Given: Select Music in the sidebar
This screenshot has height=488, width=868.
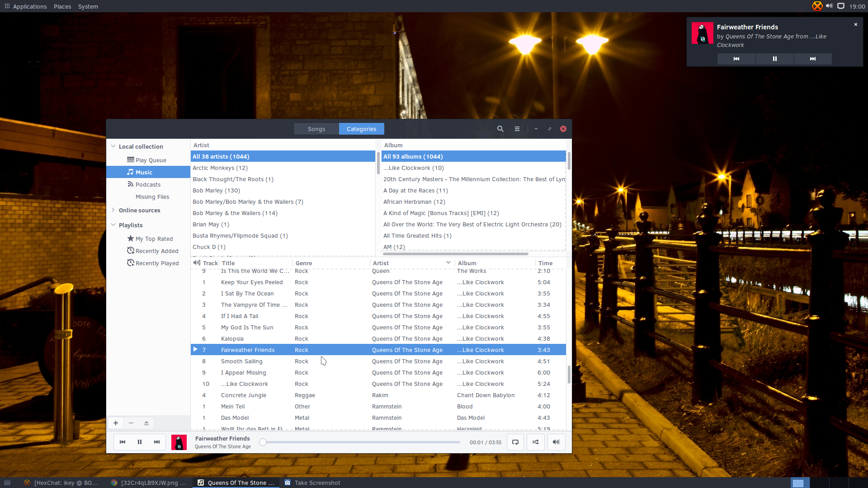Looking at the screenshot, I should tap(148, 172).
